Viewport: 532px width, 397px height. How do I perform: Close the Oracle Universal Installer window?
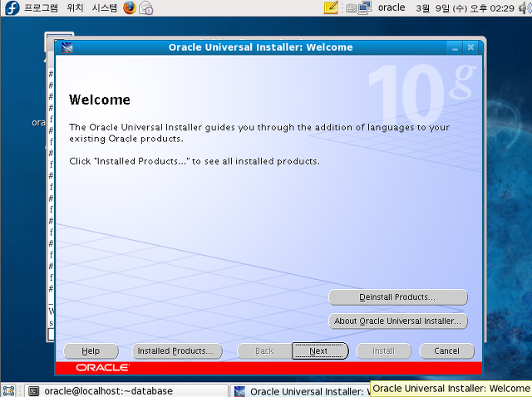470,48
